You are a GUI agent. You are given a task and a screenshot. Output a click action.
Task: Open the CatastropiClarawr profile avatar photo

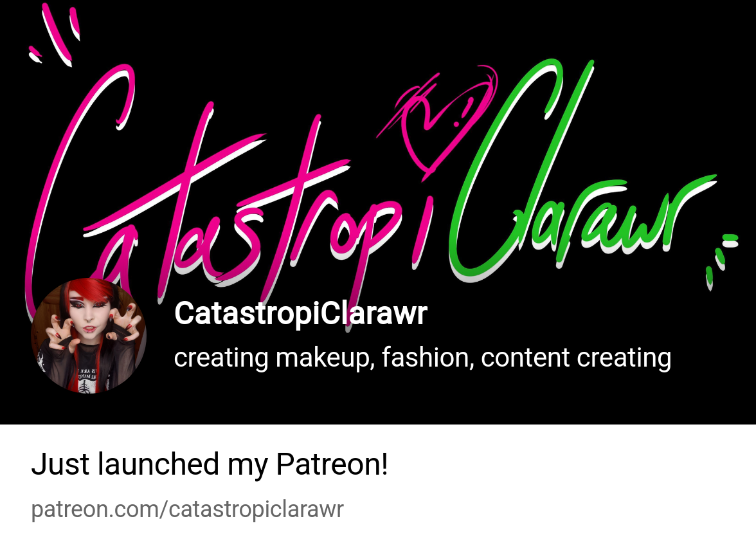[x=89, y=336]
